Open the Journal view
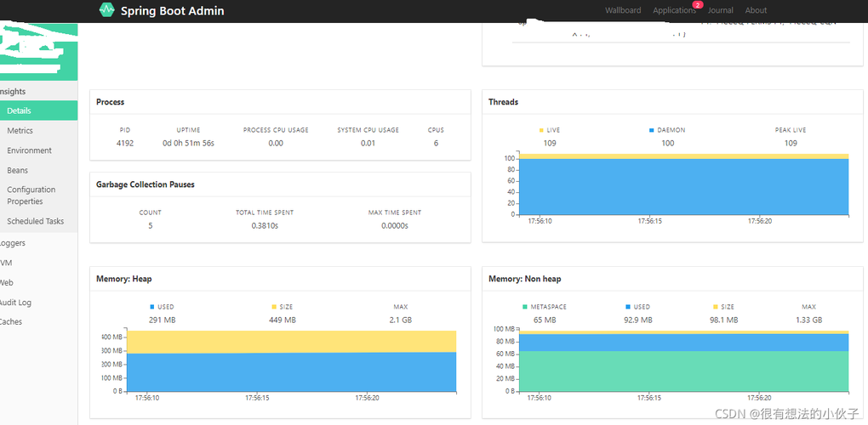The height and width of the screenshot is (425, 868). [x=720, y=11]
